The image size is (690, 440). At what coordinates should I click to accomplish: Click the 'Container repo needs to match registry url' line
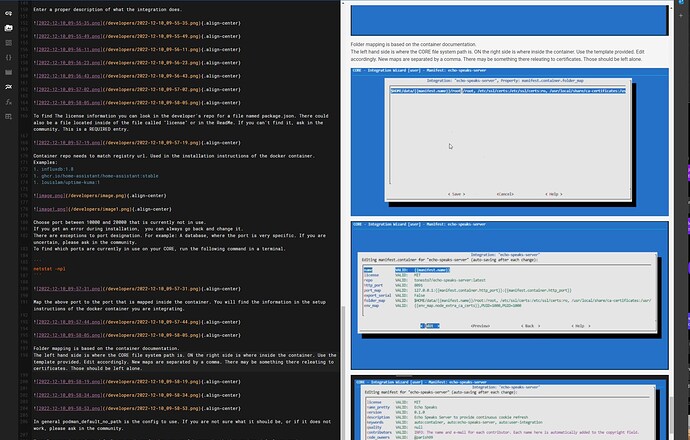tap(174, 156)
